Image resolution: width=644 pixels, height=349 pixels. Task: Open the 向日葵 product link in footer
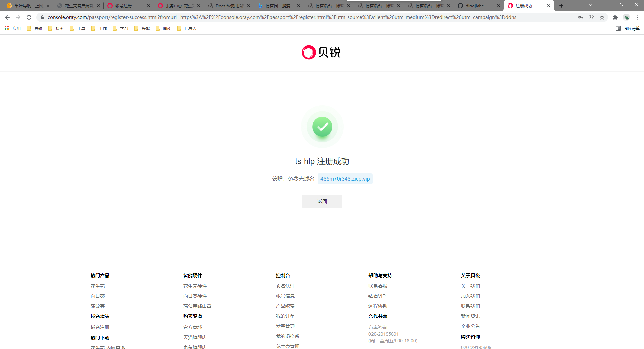[98, 296]
